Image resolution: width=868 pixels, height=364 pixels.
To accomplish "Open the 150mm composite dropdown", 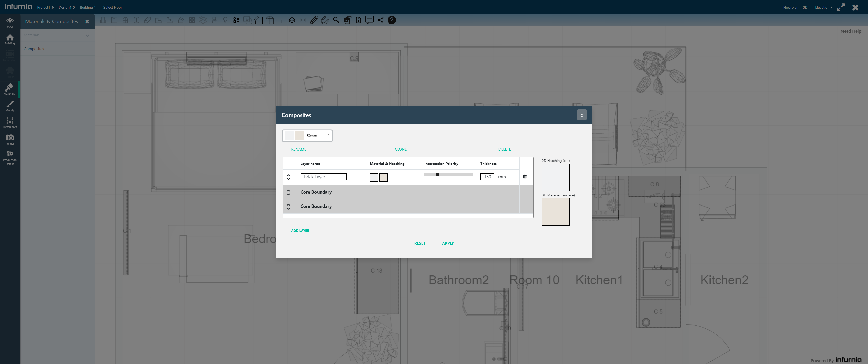I will pyautogui.click(x=307, y=135).
